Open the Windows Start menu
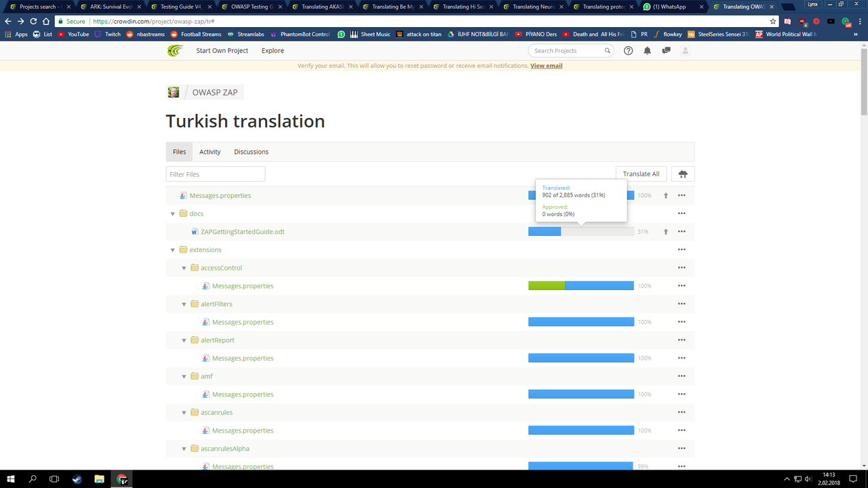The width and height of the screenshot is (868, 488). click(x=12, y=479)
